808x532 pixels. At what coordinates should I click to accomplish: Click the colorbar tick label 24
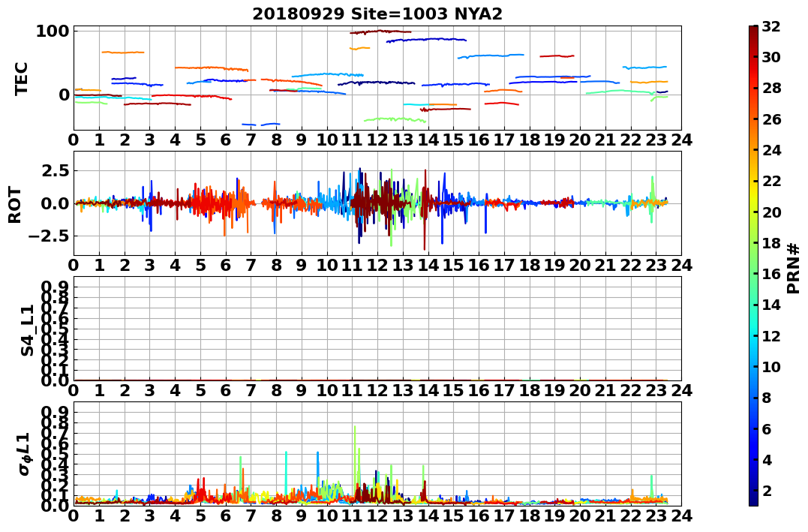pyautogui.click(x=771, y=150)
